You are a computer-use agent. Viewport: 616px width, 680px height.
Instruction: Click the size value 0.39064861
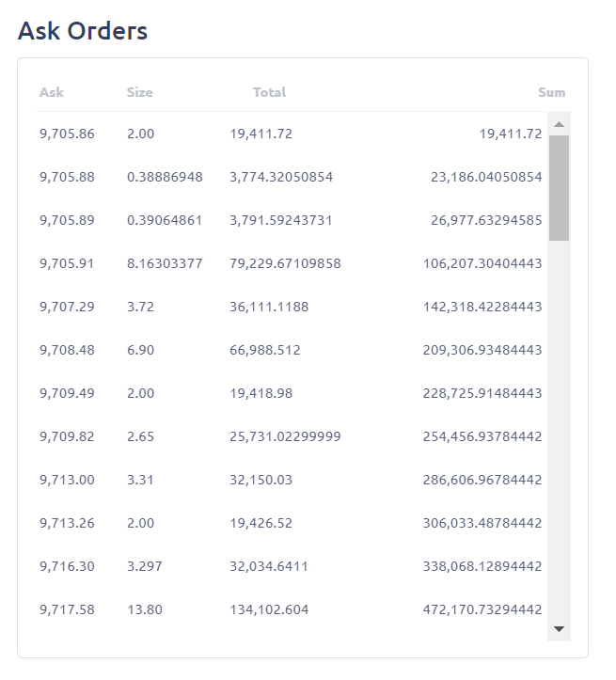[x=165, y=220]
